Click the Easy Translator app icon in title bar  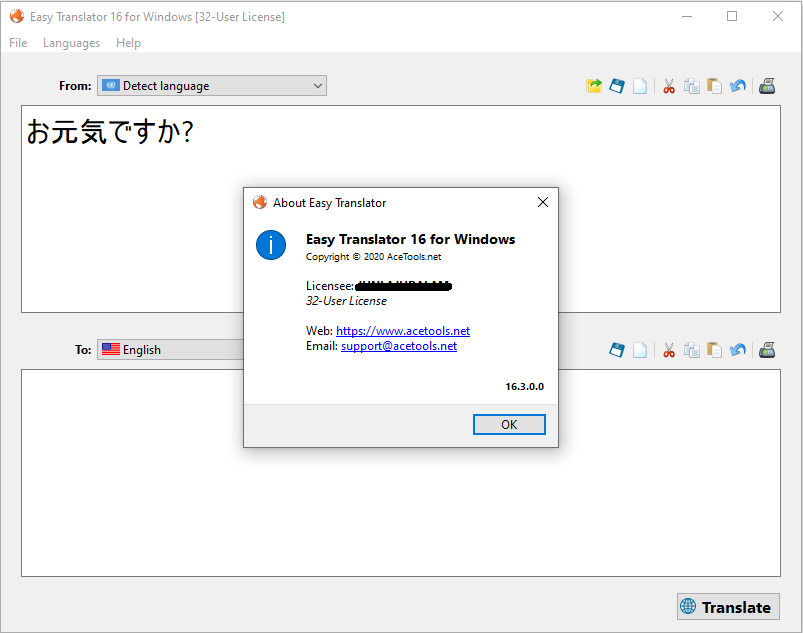(17, 16)
